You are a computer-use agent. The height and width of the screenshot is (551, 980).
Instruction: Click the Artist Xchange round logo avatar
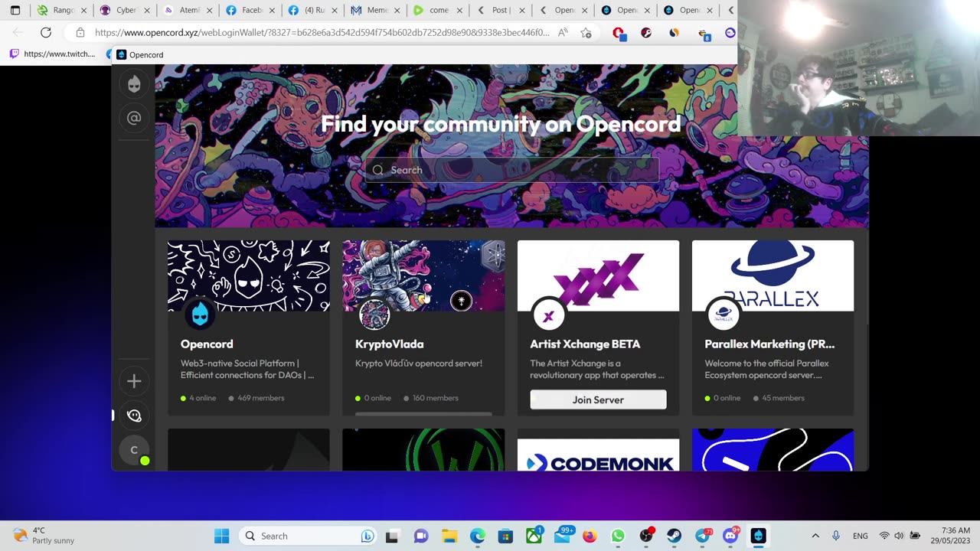pyautogui.click(x=549, y=314)
